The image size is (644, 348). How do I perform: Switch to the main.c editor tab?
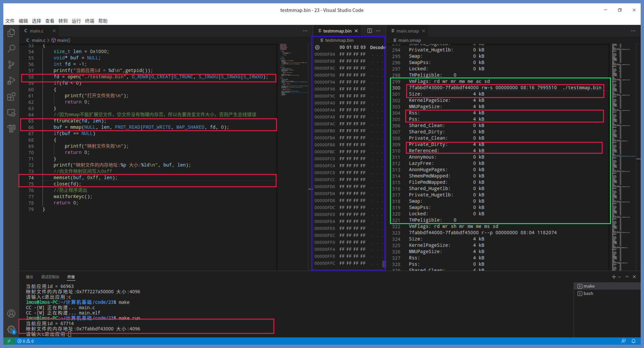[36, 31]
